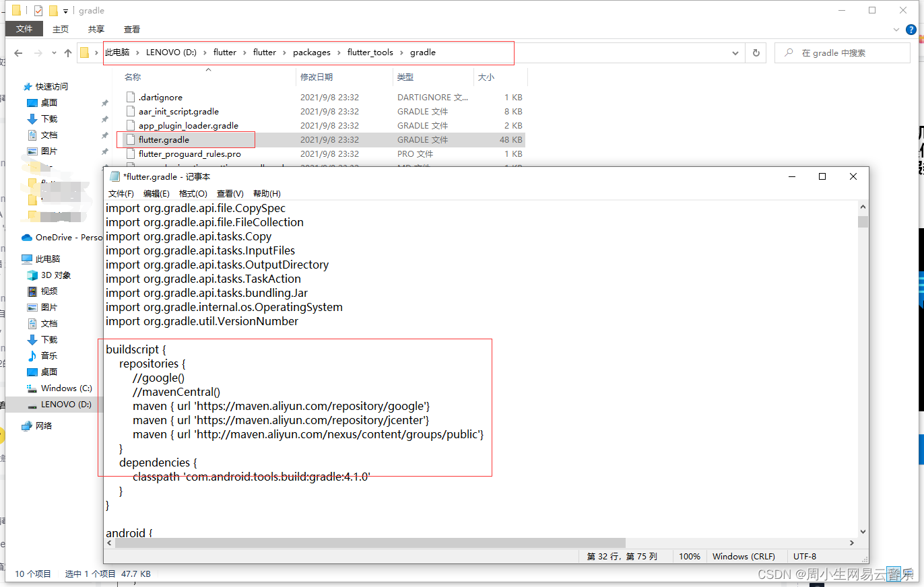
Task: Switch to the 共享 ribbon tab
Action: point(96,29)
